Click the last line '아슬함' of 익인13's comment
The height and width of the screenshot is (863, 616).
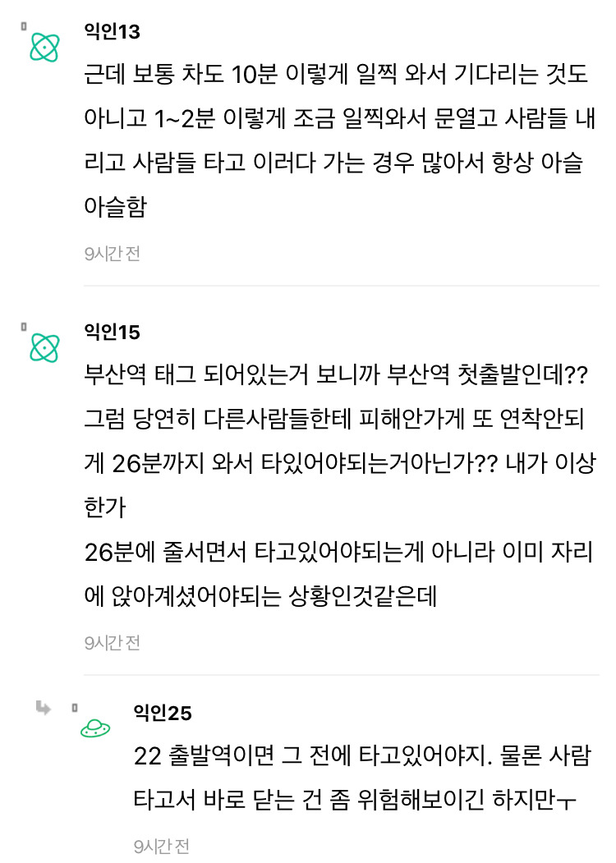(115, 208)
